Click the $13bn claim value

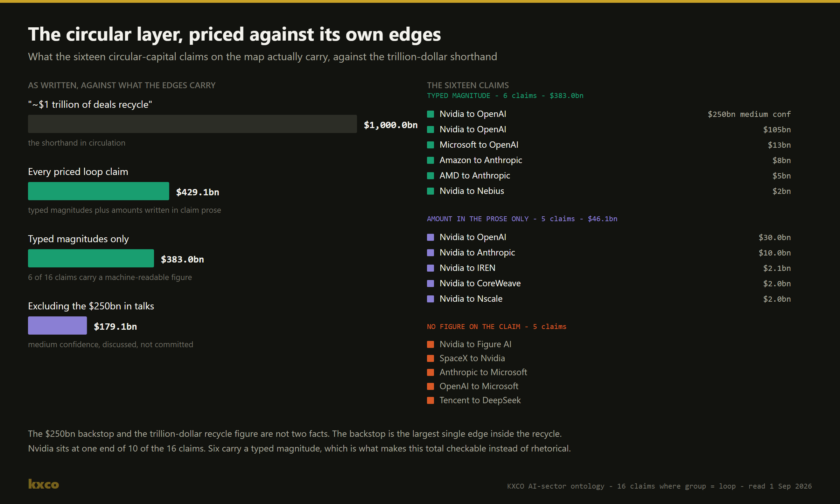point(779,145)
